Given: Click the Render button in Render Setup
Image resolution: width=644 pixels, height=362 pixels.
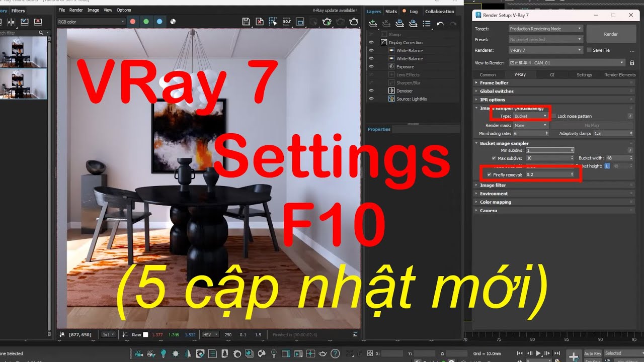Looking at the screenshot, I should click(610, 34).
